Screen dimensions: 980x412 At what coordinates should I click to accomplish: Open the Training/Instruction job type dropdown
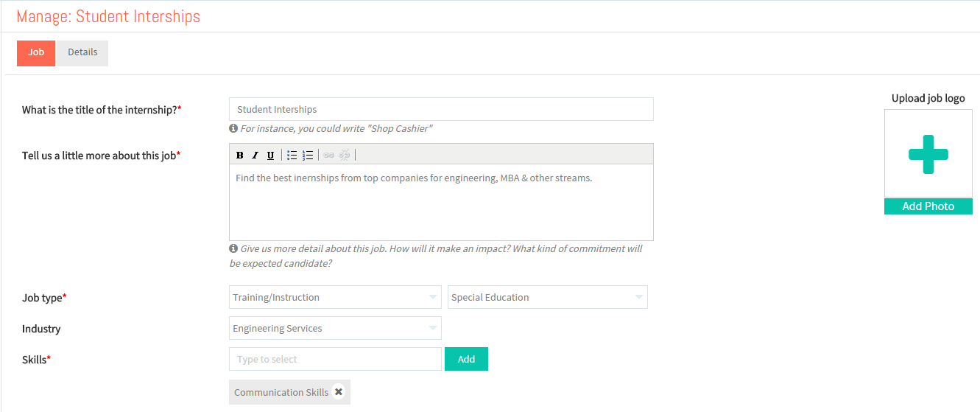pos(335,297)
